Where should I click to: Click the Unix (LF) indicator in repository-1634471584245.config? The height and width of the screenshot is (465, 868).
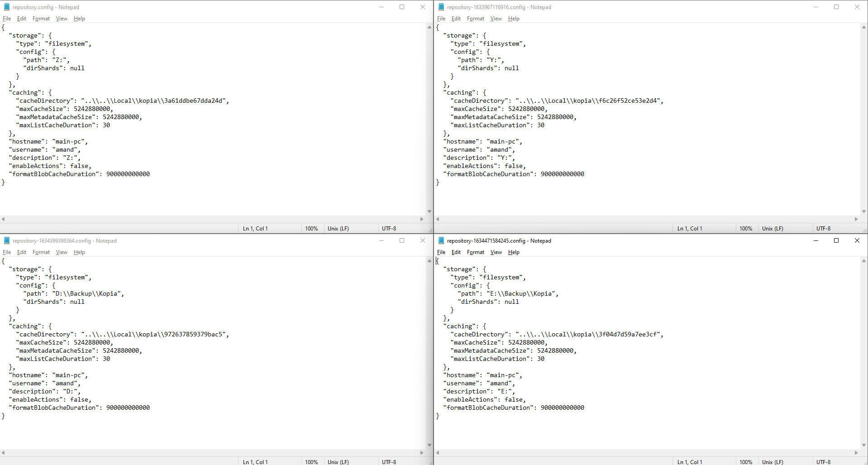coord(773,462)
